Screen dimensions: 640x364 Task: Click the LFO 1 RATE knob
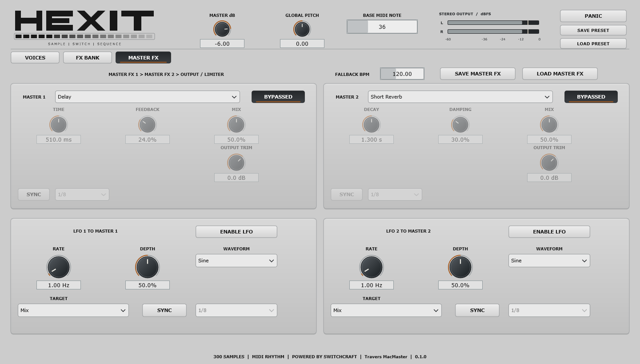tap(59, 267)
